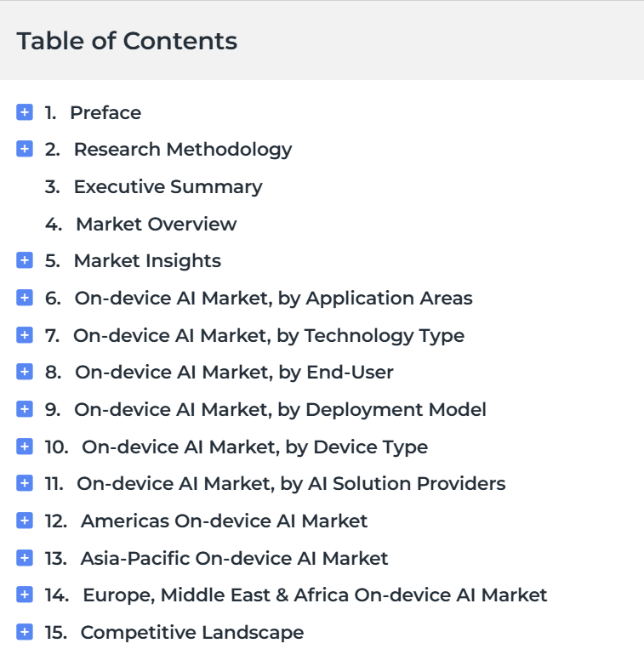Click plus icon for AI Solution Providers
The width and height of the screenshot is (644, 649).
[25, 484]
